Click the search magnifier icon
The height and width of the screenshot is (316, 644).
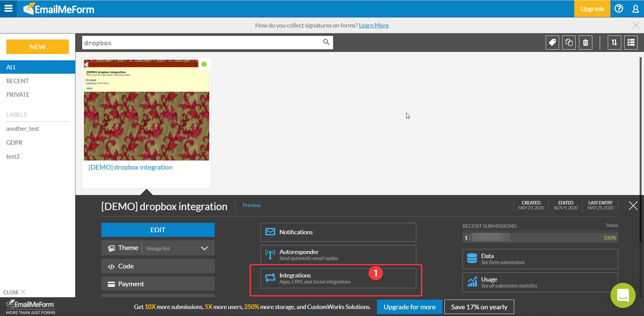(326, 42)
